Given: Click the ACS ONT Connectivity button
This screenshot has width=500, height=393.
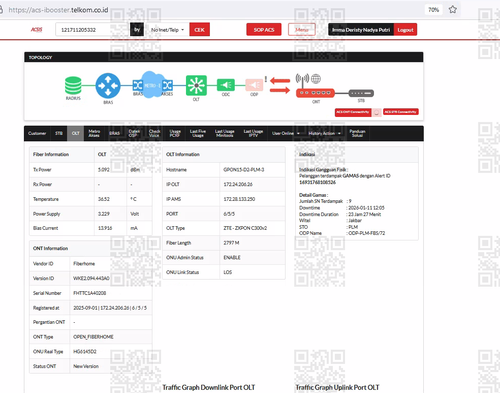Looking at the screenshot, I should click(353, 112).
